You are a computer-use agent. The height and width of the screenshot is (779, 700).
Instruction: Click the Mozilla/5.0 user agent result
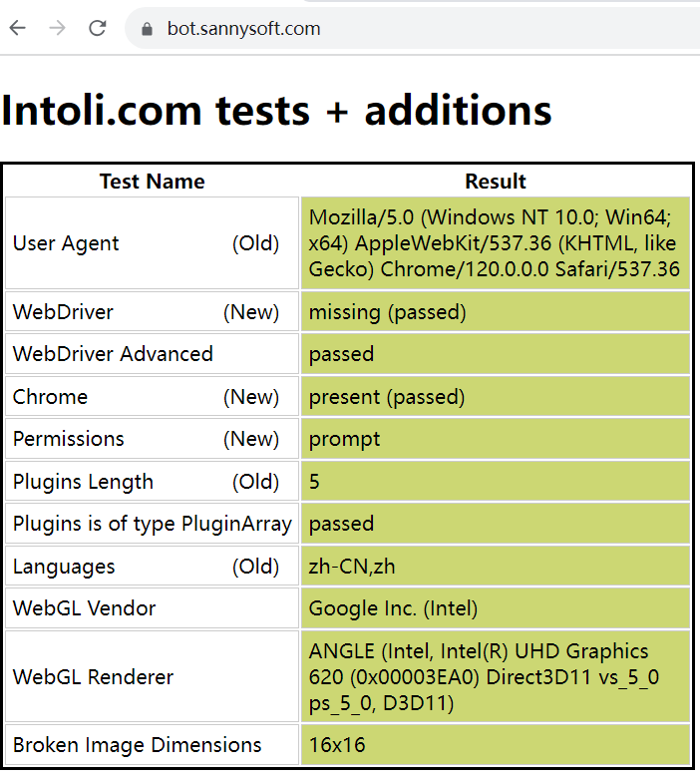[x=496, y=243]
